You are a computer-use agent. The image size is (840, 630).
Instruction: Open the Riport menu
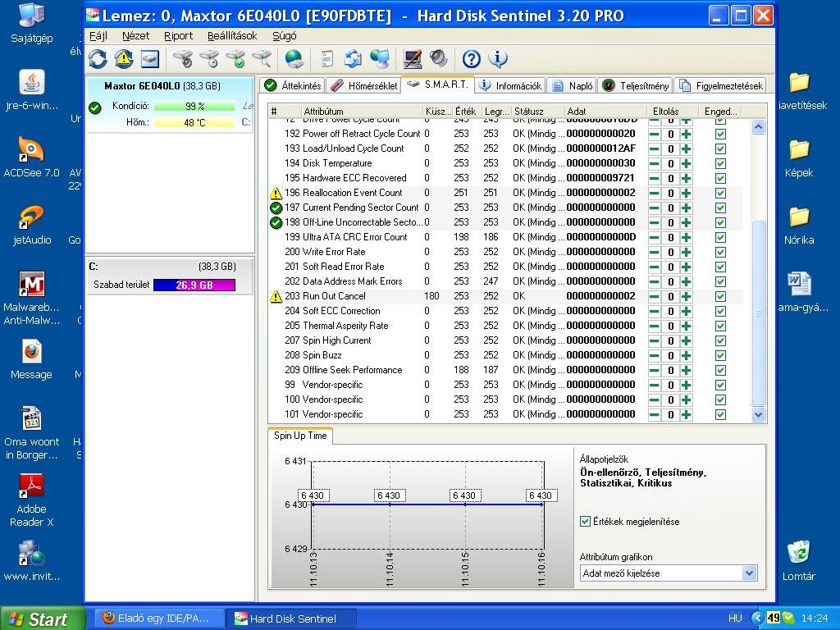178,36
